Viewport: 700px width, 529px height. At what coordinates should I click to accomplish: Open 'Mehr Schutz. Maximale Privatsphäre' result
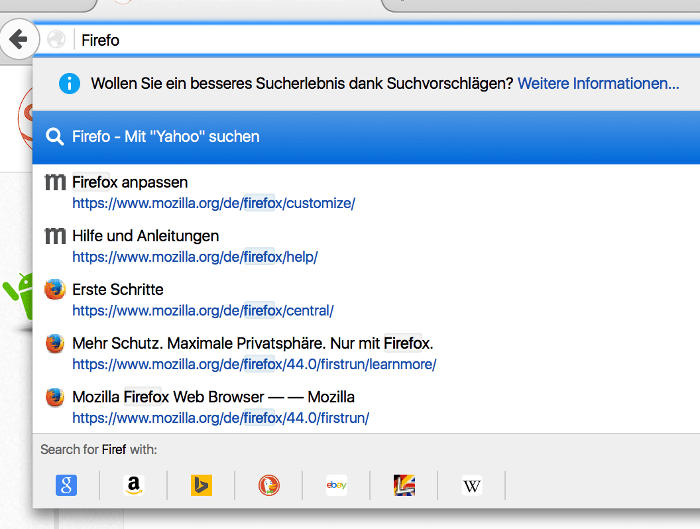pyautogui.click(x=246, y=343)
